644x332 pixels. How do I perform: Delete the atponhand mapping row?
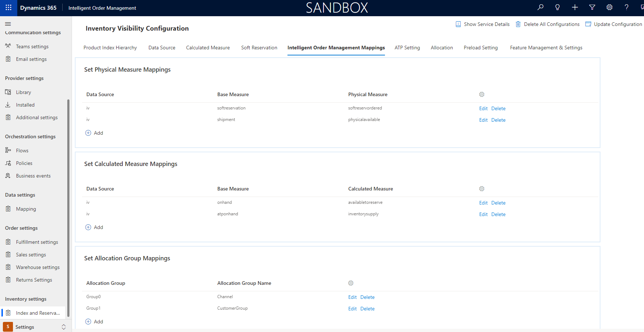[498, 214]
